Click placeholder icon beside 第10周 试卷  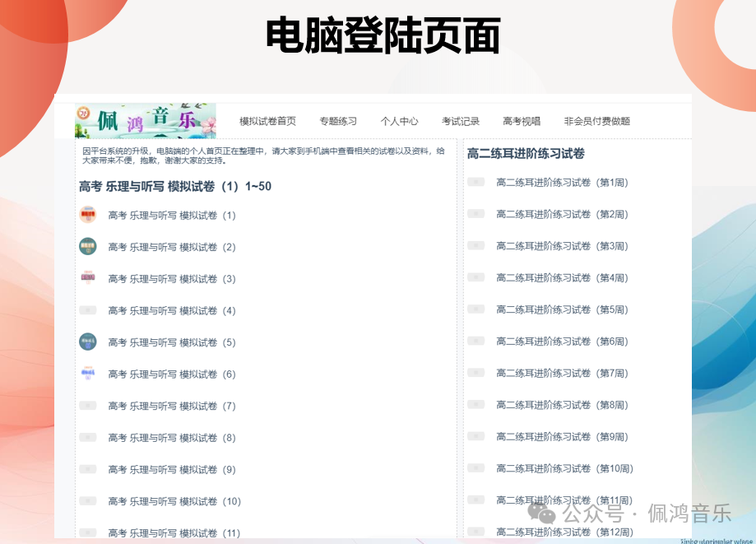[475, 467]
